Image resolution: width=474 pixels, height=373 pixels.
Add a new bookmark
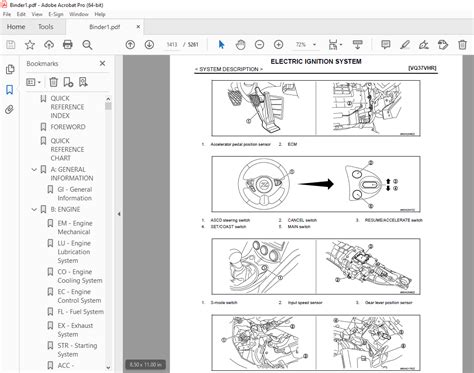pos(68,82)
